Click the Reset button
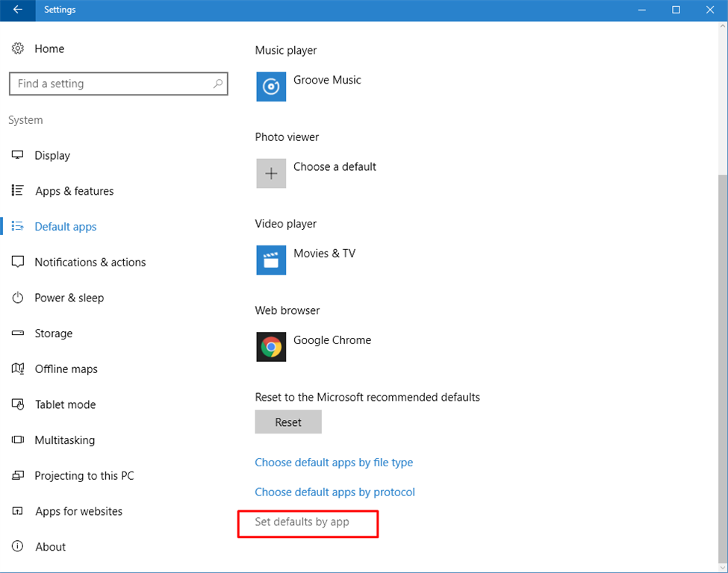 pos(288,422)
